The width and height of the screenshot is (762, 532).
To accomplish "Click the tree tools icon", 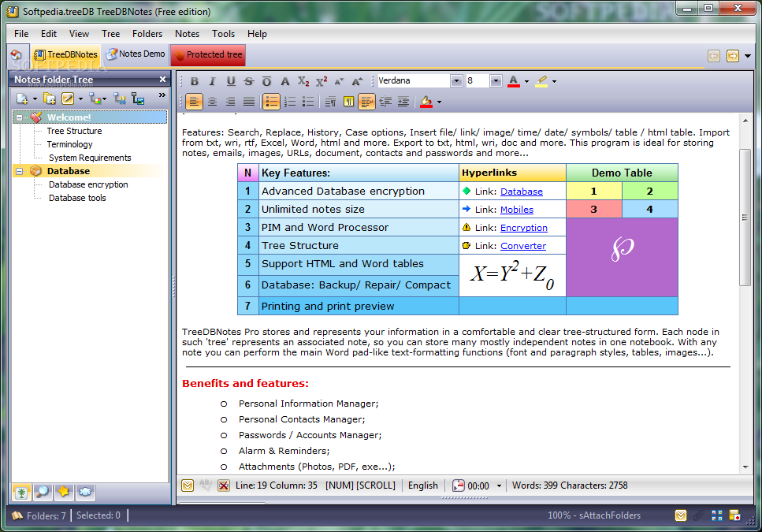I will pyautogui.click(x=120, y=99).
